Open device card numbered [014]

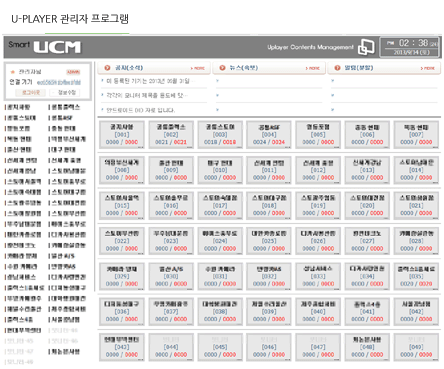(416, 170)
